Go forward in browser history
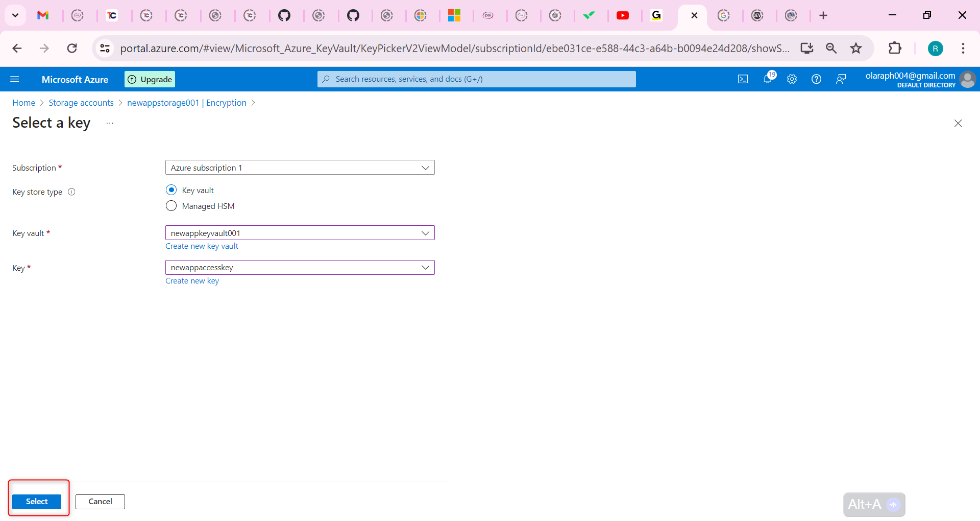 click(x=44, y=49)
